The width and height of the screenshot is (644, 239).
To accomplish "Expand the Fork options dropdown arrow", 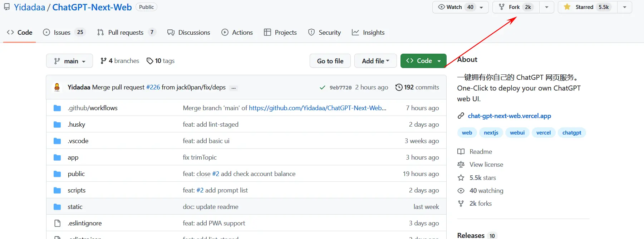I will click(x=546, y=7).
